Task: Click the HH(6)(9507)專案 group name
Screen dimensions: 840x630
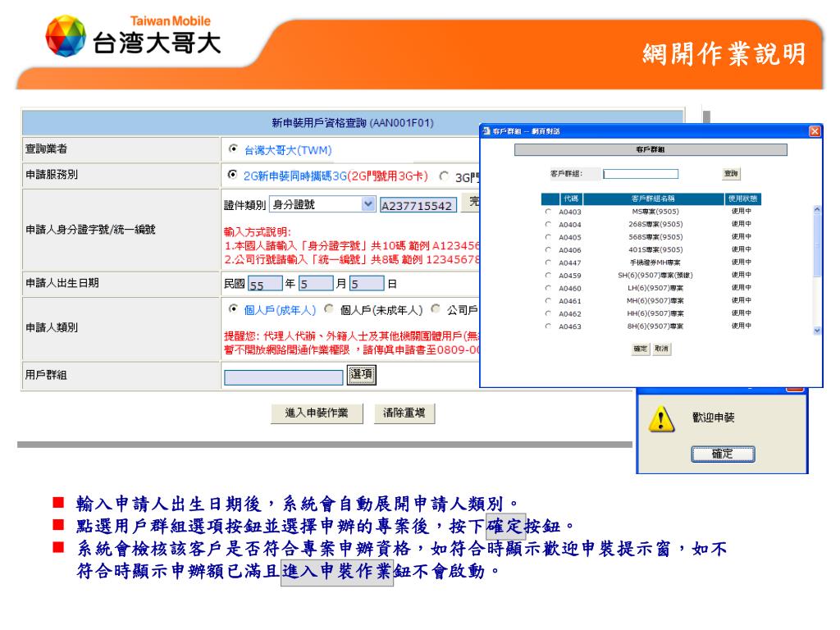Action: click(x=655, y=313)
